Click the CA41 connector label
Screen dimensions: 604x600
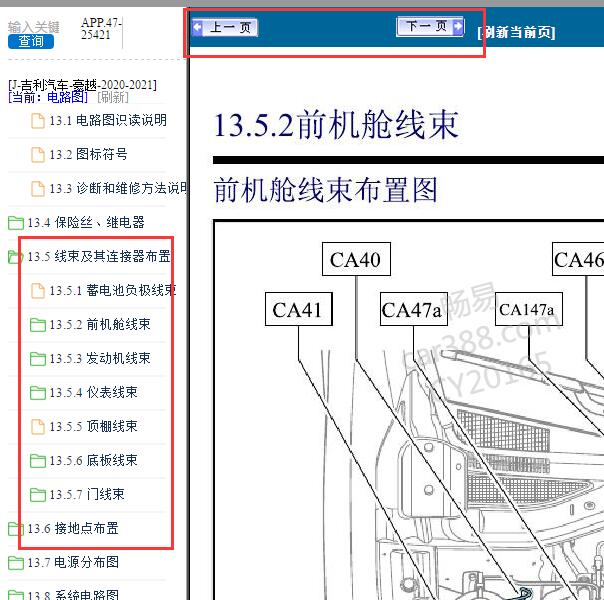[x=298, y=309]
